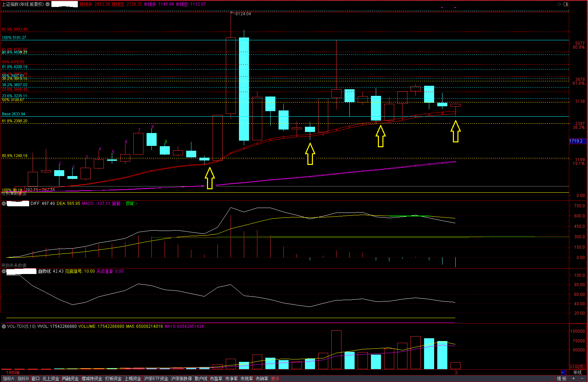Screen dimensions: 588x382
Task: Select the 市现率 indicator tab
Action: click(247, 379)
